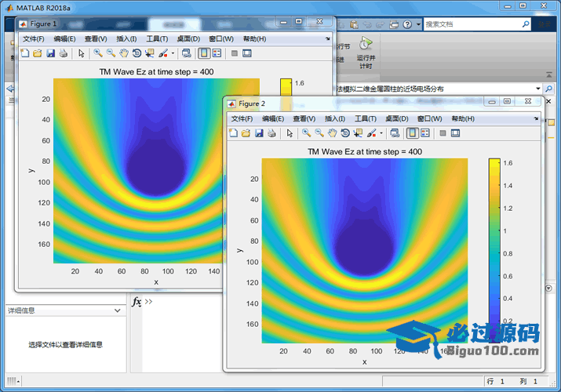This screenshot has width=561, height=392.
Task: Toggle Insert Colorbar in Figure 1 toolbar
Action: click(x=204, y=53)
